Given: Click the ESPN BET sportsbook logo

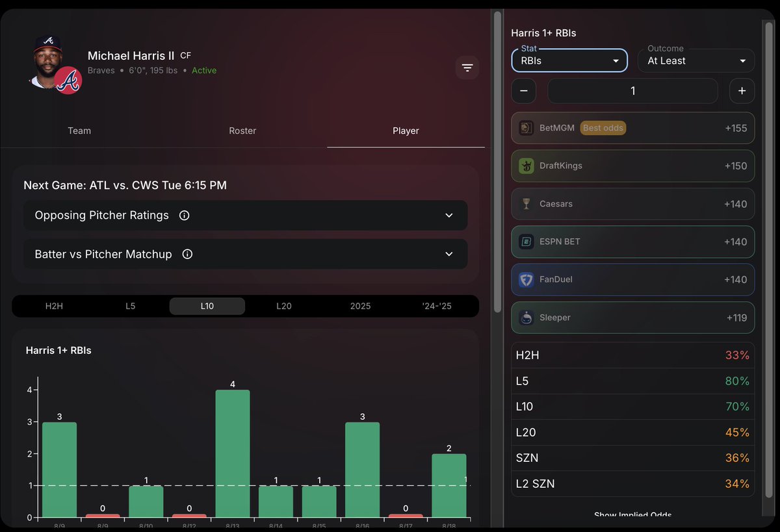Looking at the screenshot, I should click(x=526, y=242).
